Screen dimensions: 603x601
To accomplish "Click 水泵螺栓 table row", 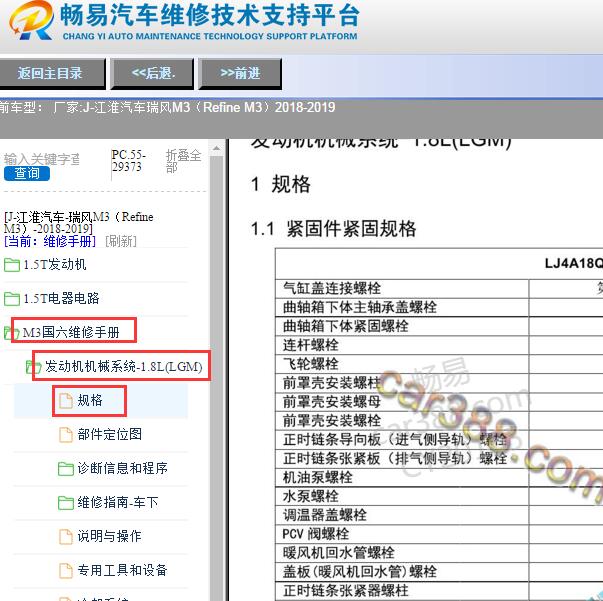I will (x=439, y=496).
